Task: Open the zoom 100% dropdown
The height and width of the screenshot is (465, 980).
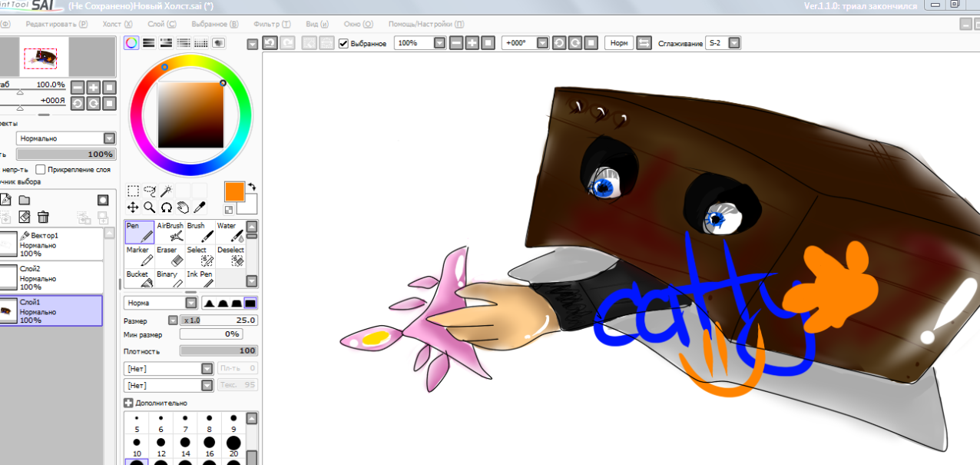Action: (439, 43)
